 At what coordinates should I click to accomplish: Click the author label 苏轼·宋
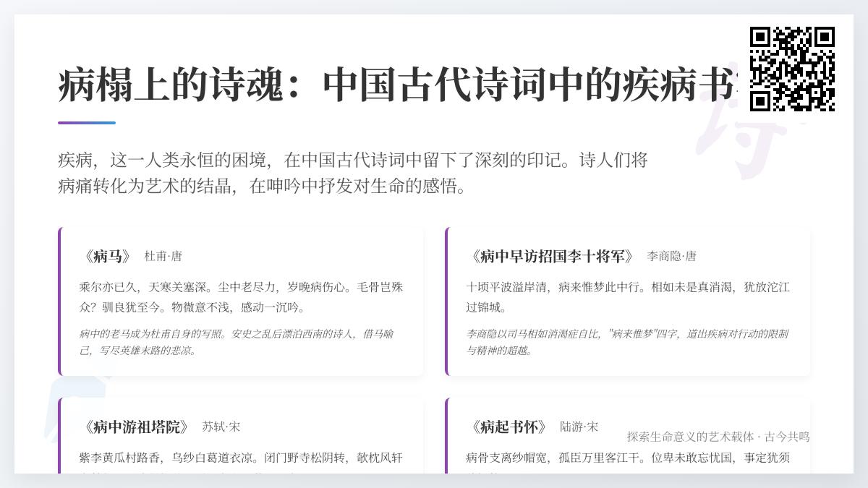221,427
